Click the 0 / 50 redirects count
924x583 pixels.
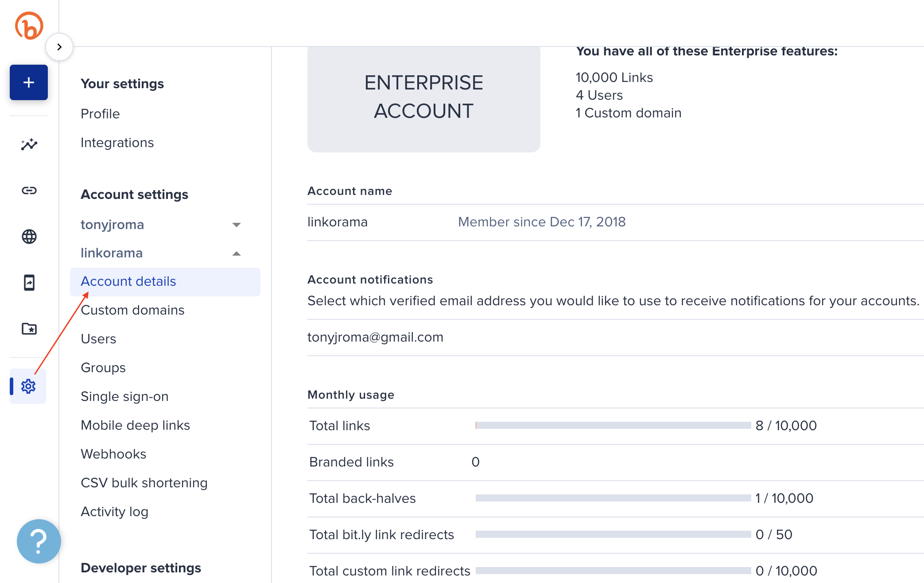pos(774,535)
